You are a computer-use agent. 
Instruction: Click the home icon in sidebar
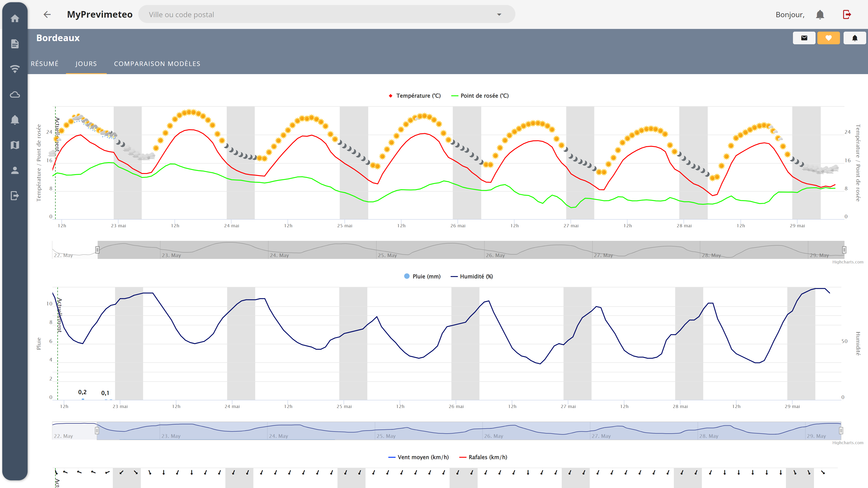(x=15, y=18)
